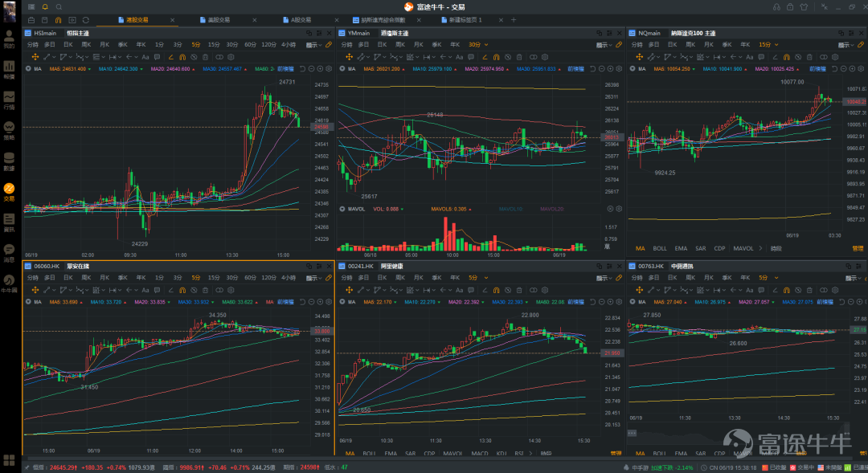Collapse MA indicator in HSImain chart
The image size is (868, 473).
pyautogui.click(x=28, y=69)
